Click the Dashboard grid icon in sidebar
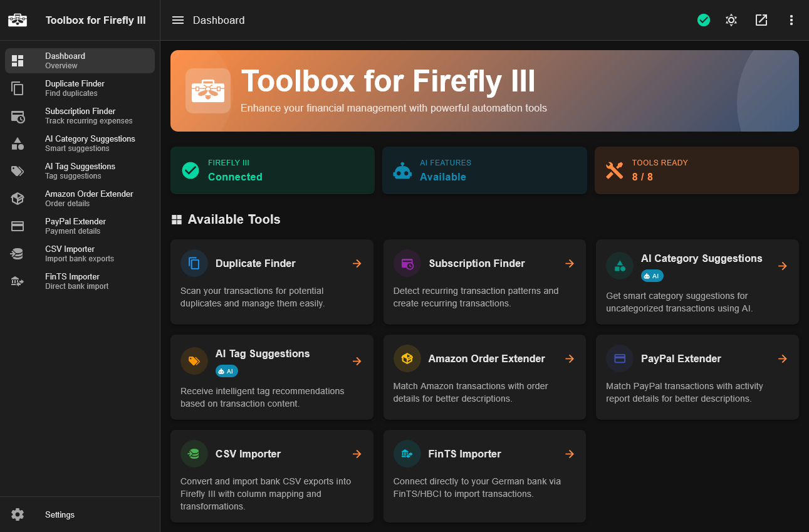Viewport: 809px width, 532px height. [x=18, y=61]
